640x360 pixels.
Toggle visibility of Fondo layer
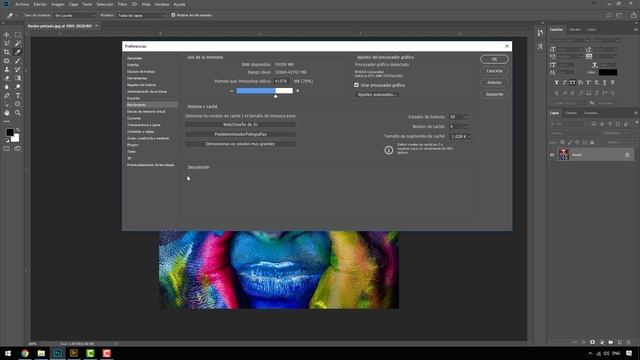point(552,155)
